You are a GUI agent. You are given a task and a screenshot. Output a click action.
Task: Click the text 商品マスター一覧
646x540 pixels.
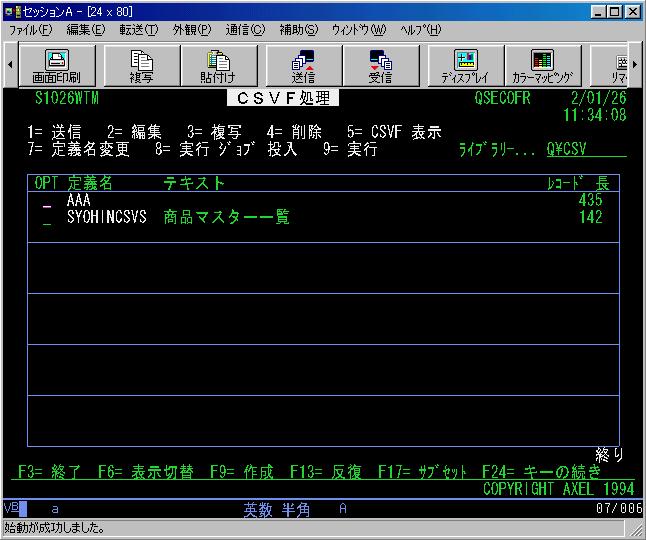click(x=227, y=217)
